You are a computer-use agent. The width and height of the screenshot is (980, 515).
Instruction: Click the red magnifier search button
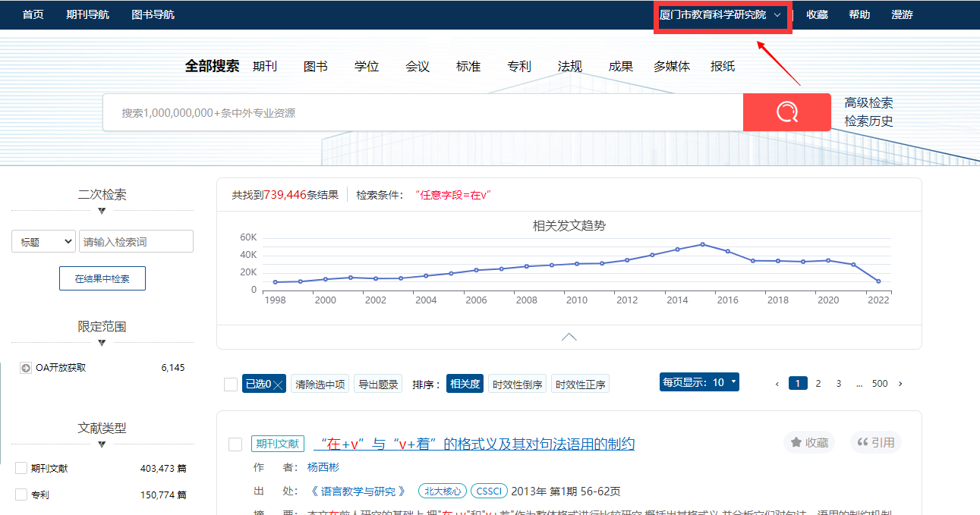pos(786,112)
